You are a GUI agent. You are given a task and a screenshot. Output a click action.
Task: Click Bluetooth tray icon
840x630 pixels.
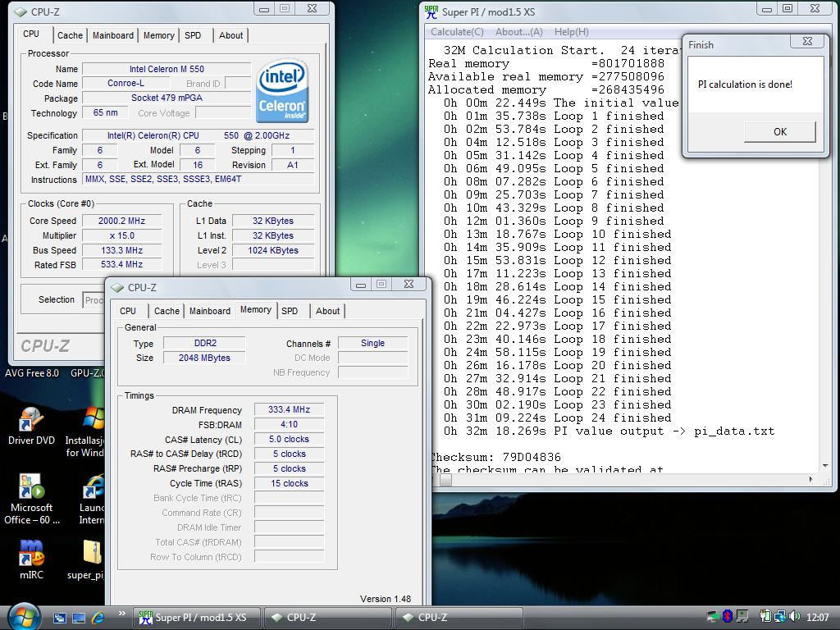[727, 617]
